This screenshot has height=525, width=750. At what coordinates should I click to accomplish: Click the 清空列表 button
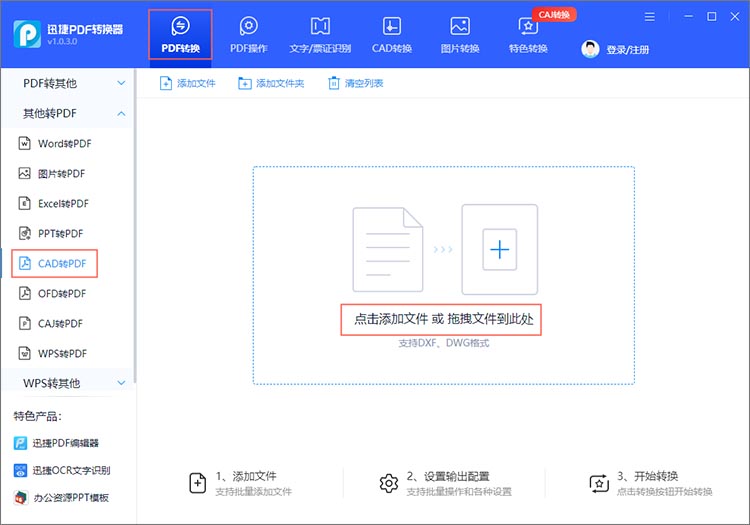[x=356, y=83]
